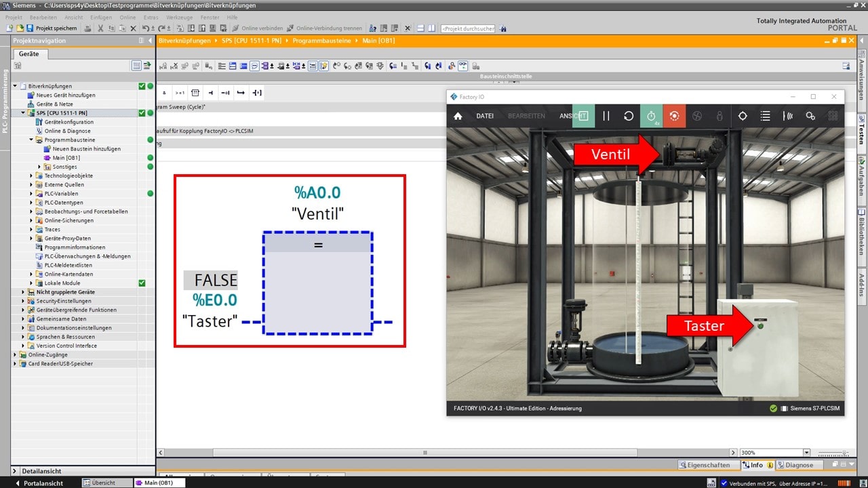Click the delete X icon
The height and width of the screenshot is (488, 868).
133,28
